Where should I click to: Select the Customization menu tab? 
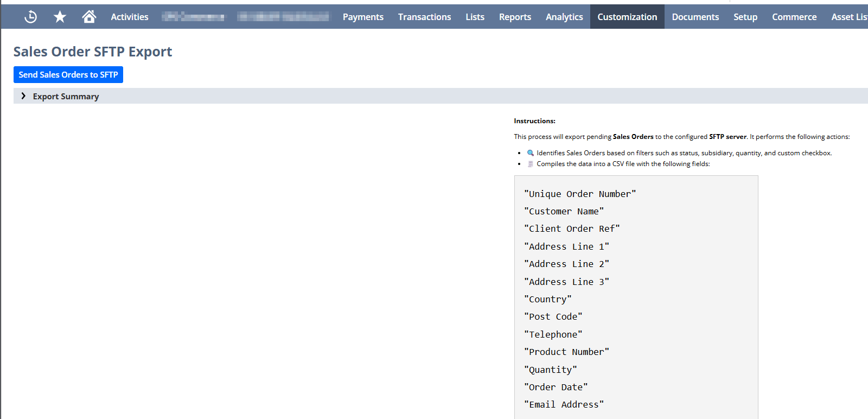(x=627, y=17)
